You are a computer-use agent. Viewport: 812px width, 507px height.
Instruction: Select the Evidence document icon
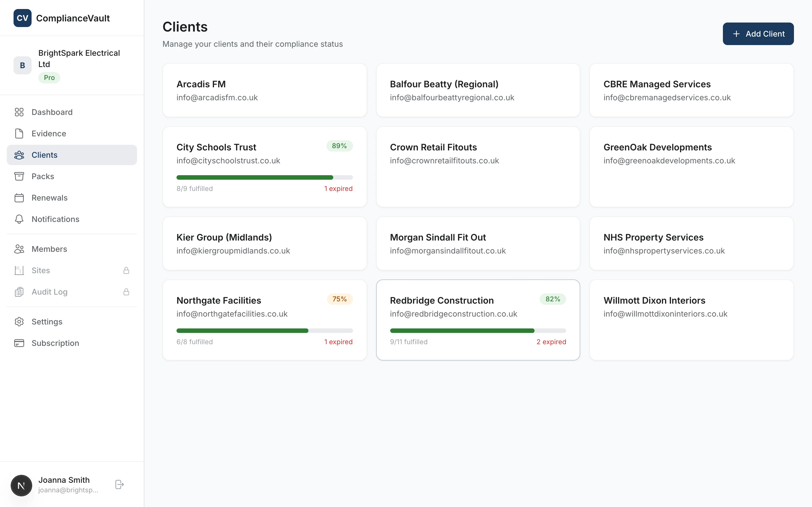click(x=19, y=134)
